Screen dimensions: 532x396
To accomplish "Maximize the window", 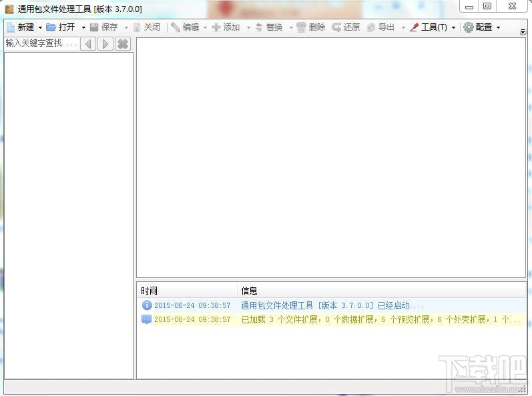I will (487, 7).
